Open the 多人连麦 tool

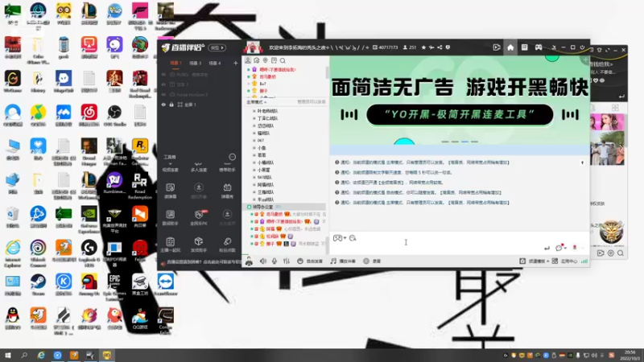coord(199,166)
